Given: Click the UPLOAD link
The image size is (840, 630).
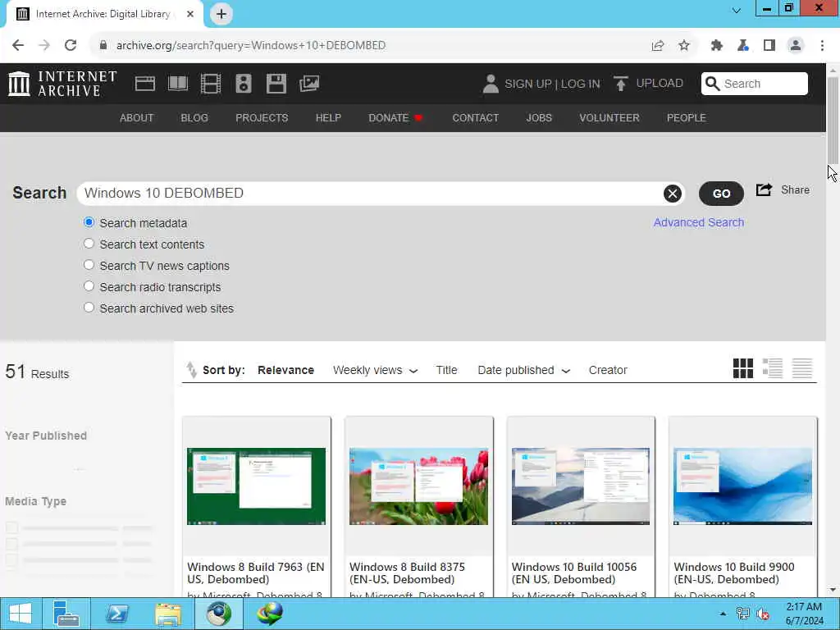Looking at the screenshot, I should (x=660, y=83).
